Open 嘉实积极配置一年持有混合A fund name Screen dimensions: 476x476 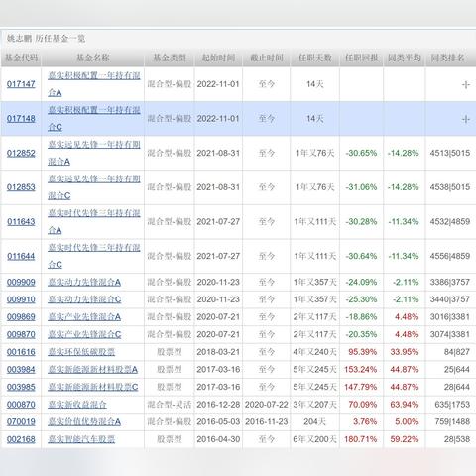pyautogui.click(x=94, y=84)
